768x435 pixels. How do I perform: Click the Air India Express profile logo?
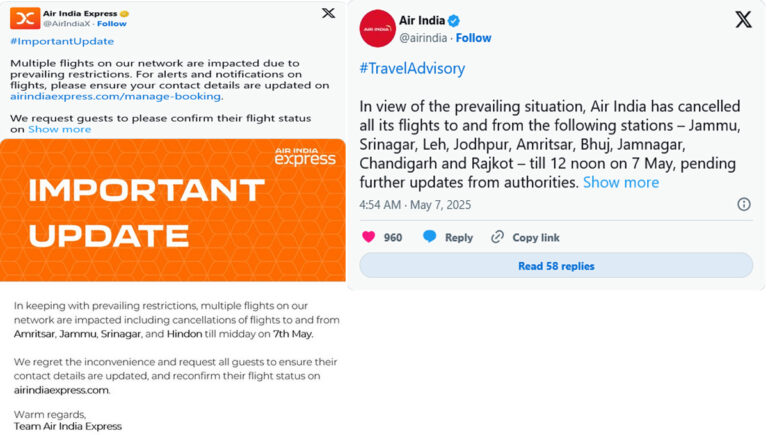coord(24,19)
